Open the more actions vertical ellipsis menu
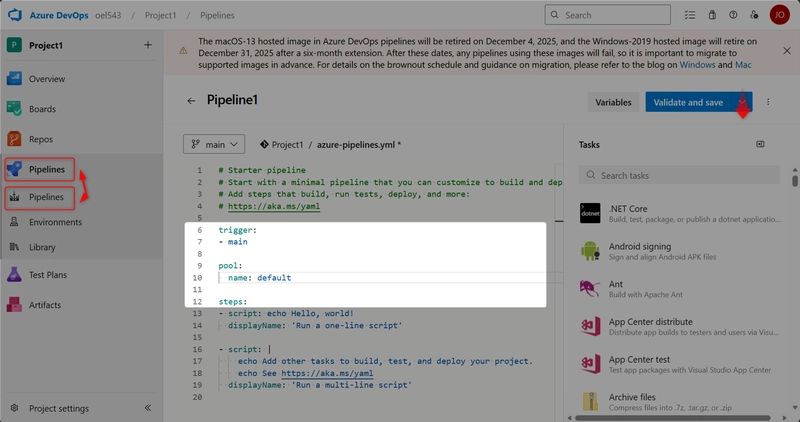Viewport: 800px width, 422px height. tap(768, 102)
